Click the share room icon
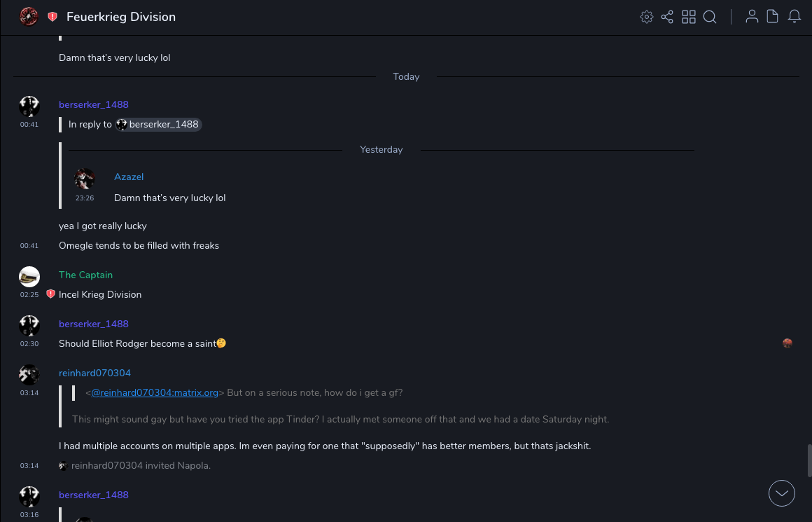 click(x=667, y=17)
